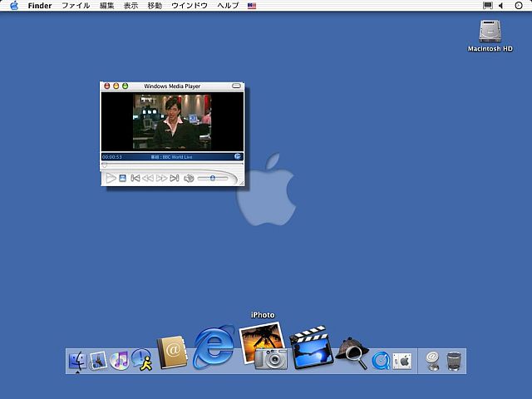Viewport: 532px width, 399px height.
Task: Open iMovie clapperboard icon in dock
Action: [312, 347]
